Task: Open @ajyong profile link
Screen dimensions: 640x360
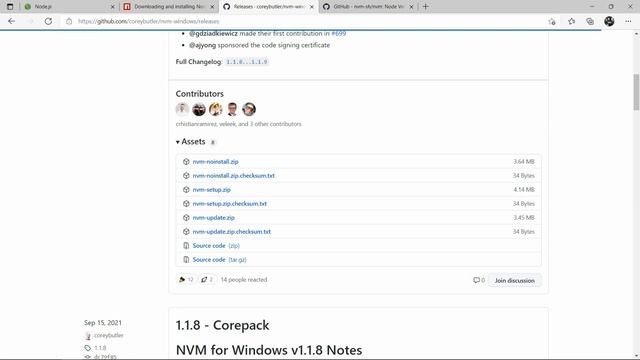Action: coord(202,45)
